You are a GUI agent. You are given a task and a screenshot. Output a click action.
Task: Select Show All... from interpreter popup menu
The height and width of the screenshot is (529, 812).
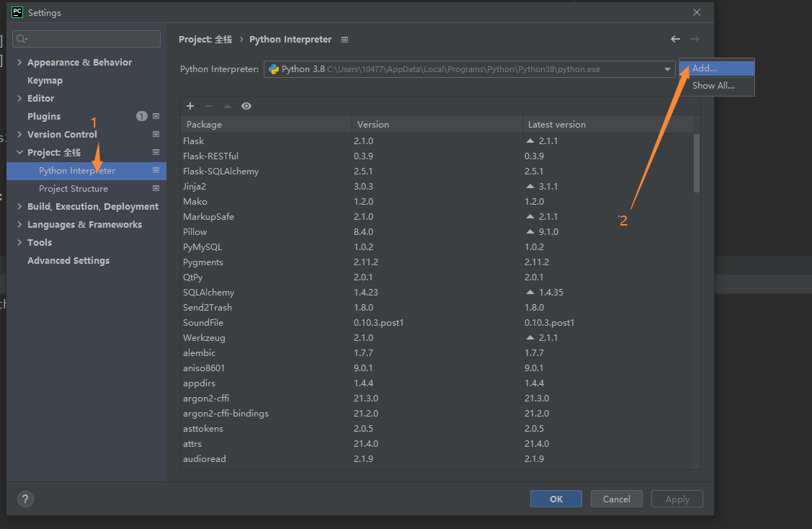[x=717, y=86]
